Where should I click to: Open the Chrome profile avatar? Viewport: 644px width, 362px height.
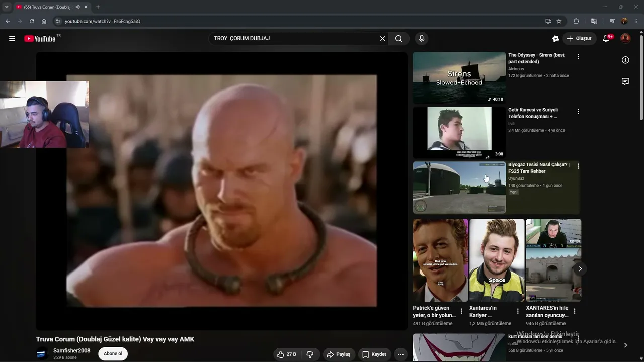(x=624, y=21)
